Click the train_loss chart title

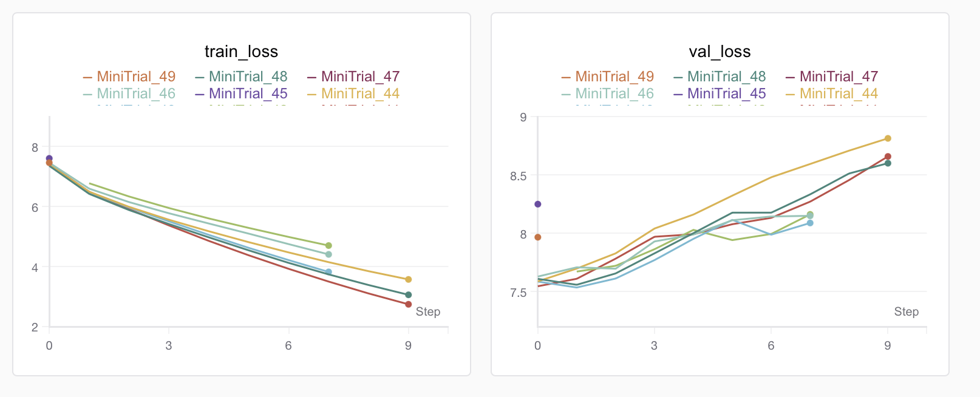tap(241, 52)
